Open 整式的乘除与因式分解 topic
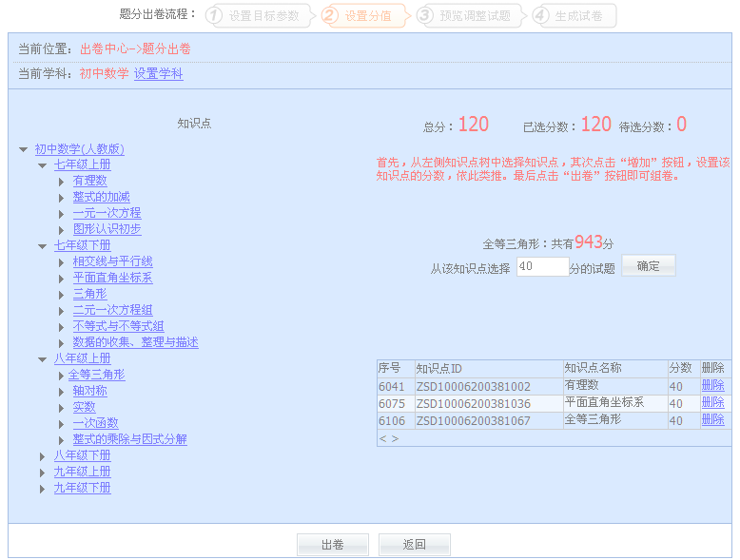 (x=129, y=439)
